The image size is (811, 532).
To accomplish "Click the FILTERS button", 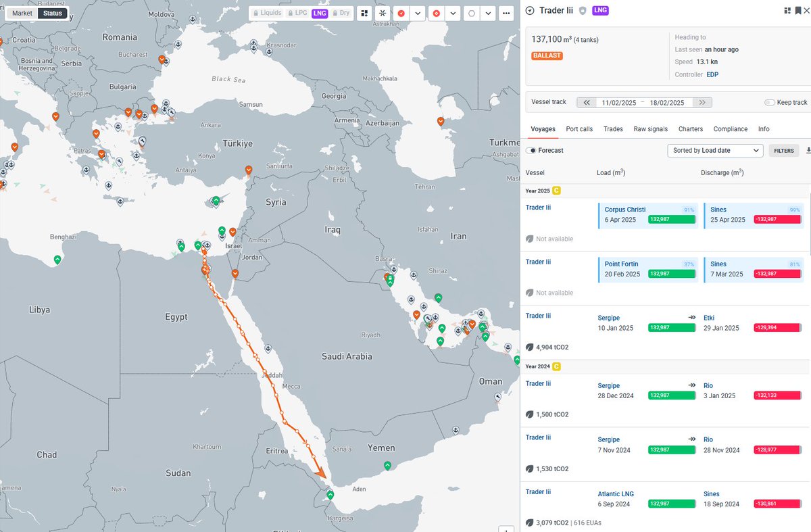I will (783, 150).
